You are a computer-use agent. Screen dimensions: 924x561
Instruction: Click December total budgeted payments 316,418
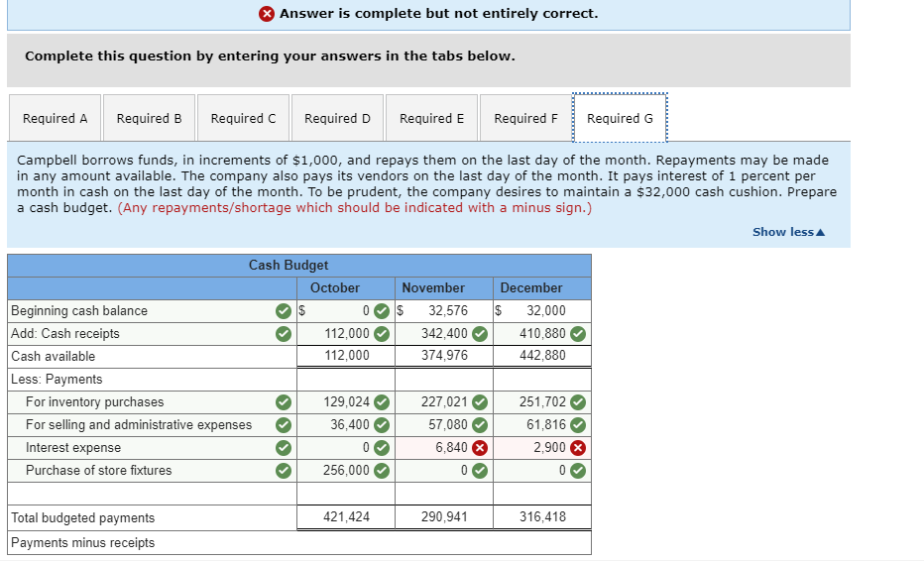[x=542, y=516]
